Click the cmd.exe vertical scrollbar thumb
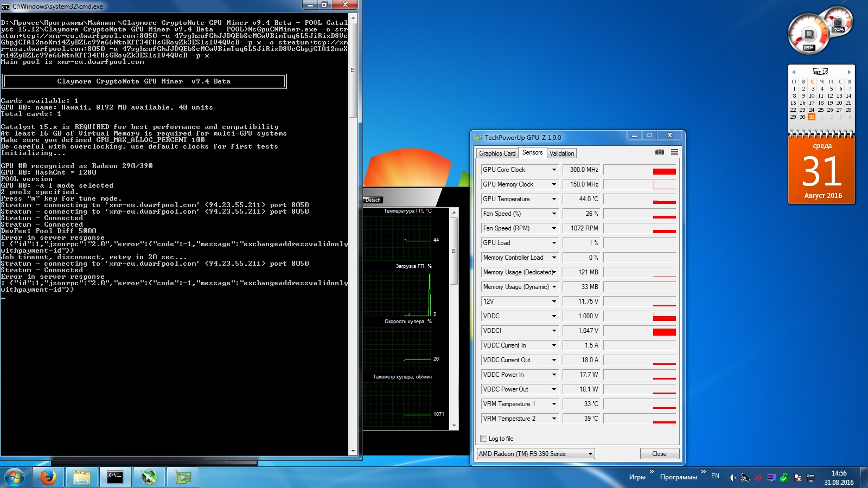Screen dimensions: 868x488 tap(353, 70)
